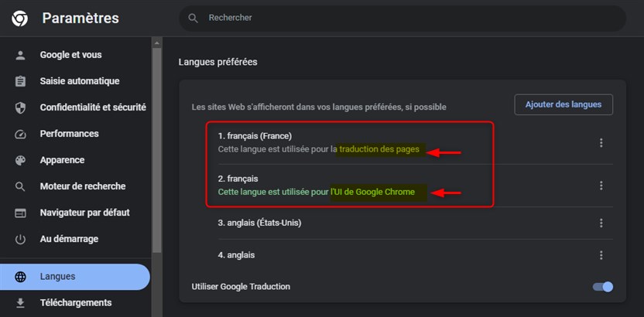Image resolution: width=644 pixels, height=317 pixels.
Task: Click the 'Langues préférées' heading
Action: [218, 63]
